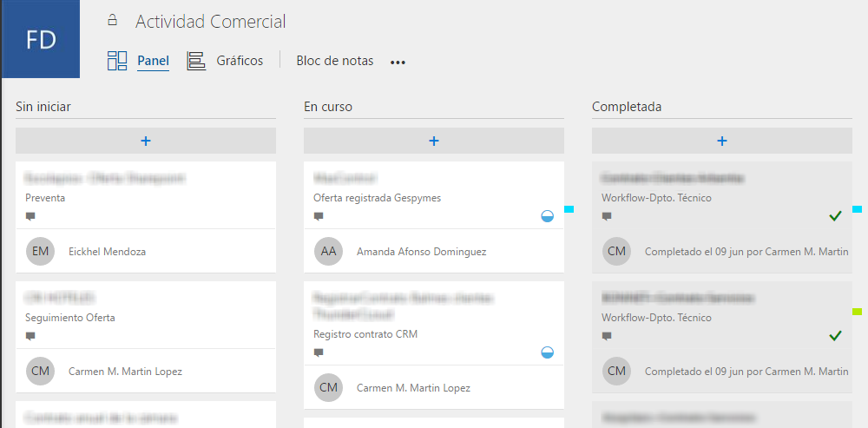
Task: Open the Bloc de notas tab
Action: (334, 61)
